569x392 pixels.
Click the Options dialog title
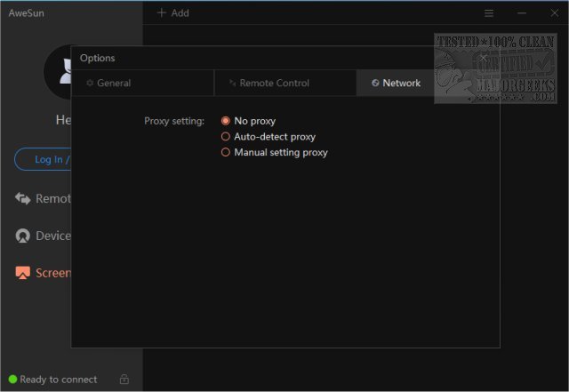(97, 58)
